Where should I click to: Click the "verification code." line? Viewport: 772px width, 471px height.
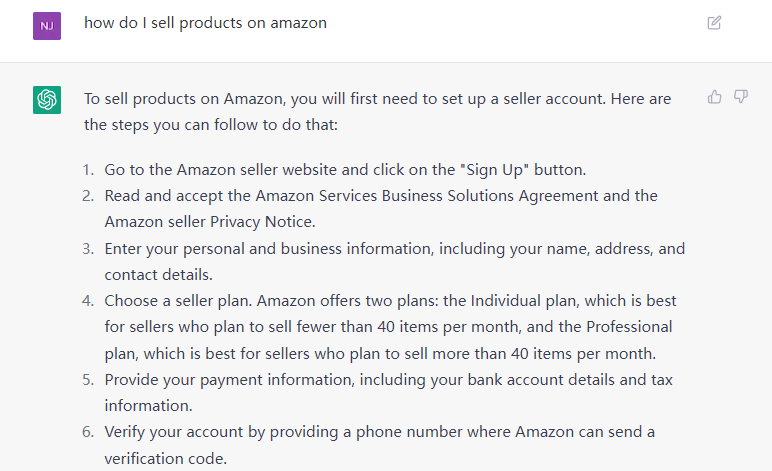click(x=165, y=458)
